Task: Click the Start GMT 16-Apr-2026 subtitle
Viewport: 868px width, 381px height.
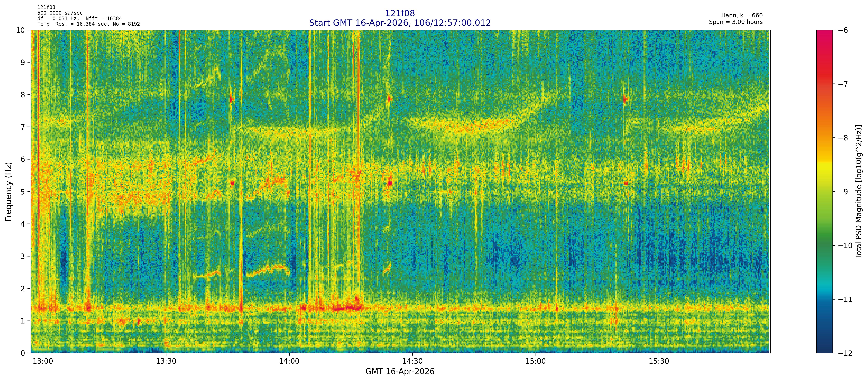Action: [400, 23]
